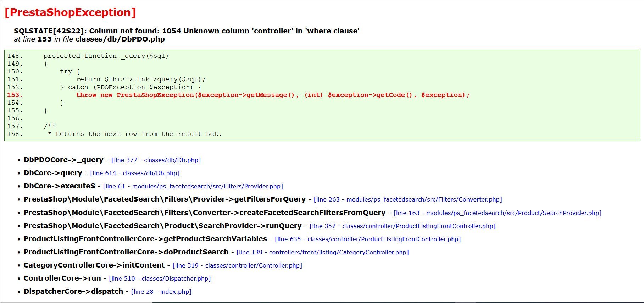Click the 'DbPDOCore->_query' stack trace entry
The height and width of the screenshot is (303, 644).
click(x=63, y=160)
